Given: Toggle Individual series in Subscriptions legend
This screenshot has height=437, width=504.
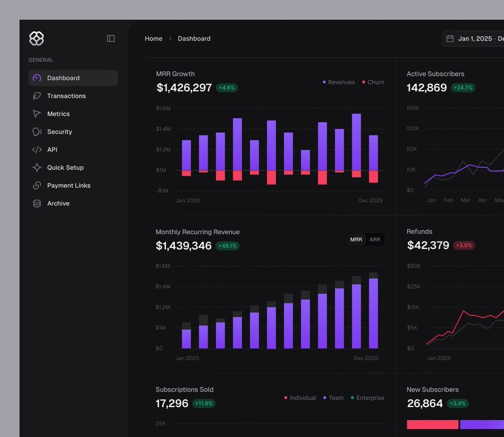Looking at the screenshot, I should (x=300, y=398).
